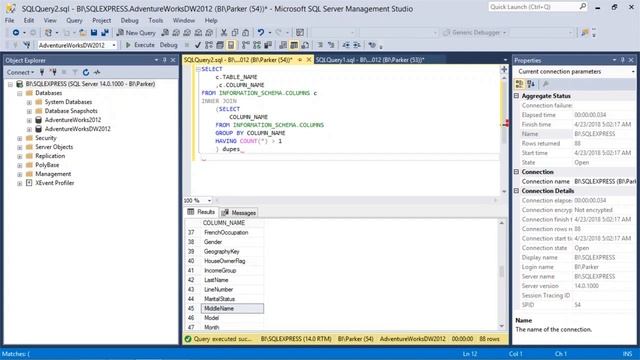Toggle Include Actual Execution Plan
Viewport: 640px width, 360px height.
click(x=245, y=45)
